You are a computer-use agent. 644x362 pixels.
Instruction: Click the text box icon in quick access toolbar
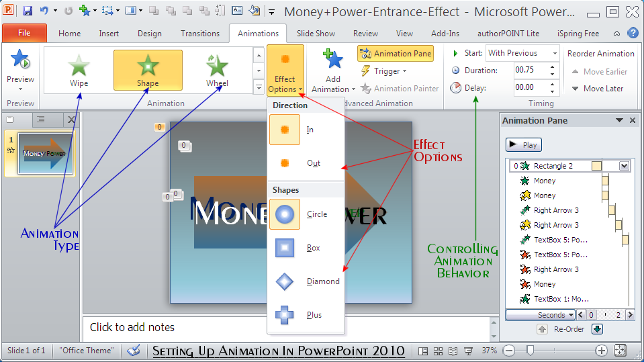237,11
